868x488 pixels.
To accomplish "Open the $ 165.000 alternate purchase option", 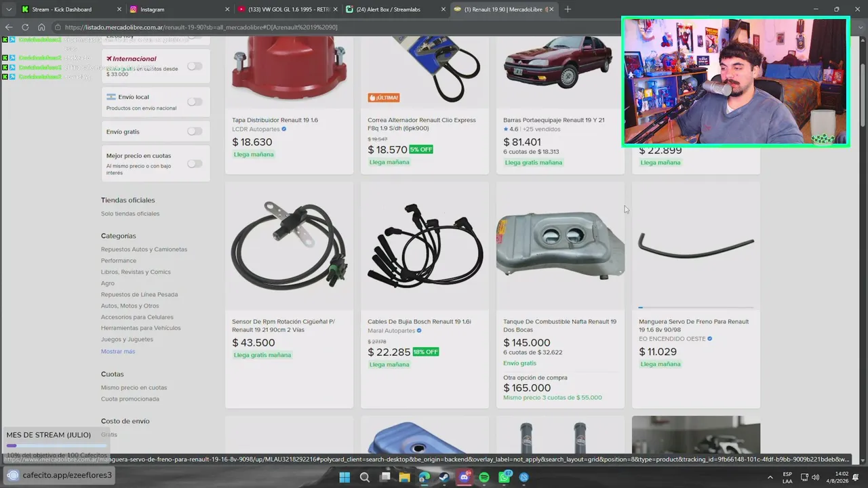I will coord(527,388).
